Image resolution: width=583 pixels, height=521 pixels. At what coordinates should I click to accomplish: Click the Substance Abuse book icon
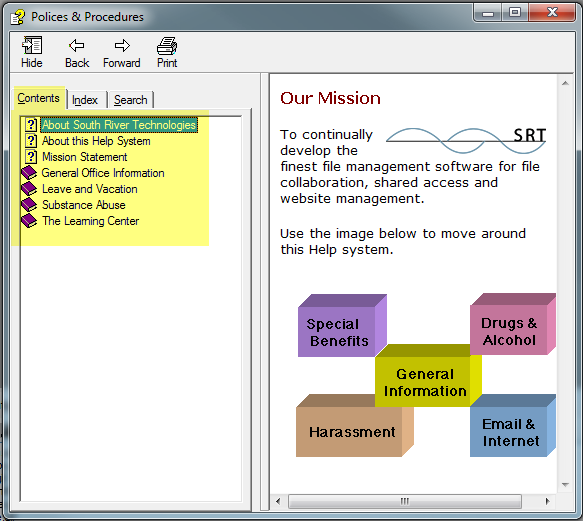pos(29,205)
